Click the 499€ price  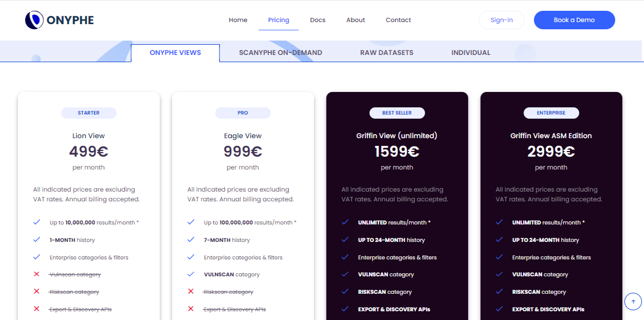88,152
